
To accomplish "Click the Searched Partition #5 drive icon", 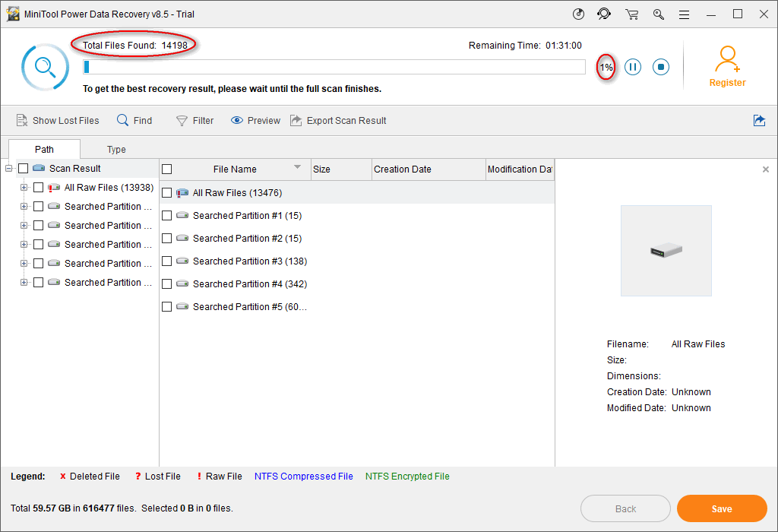I will [x=182, y=307].
